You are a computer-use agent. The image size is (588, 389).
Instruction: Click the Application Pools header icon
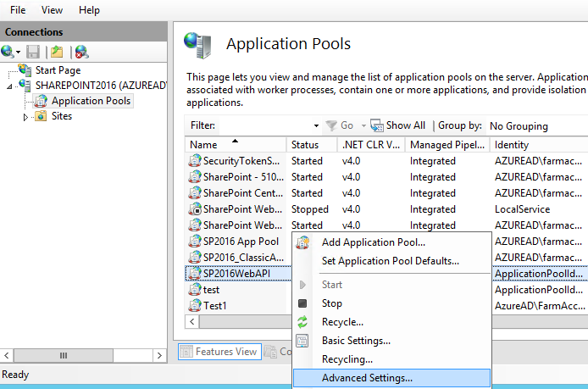pyautogui.click(x=198, y=44)
